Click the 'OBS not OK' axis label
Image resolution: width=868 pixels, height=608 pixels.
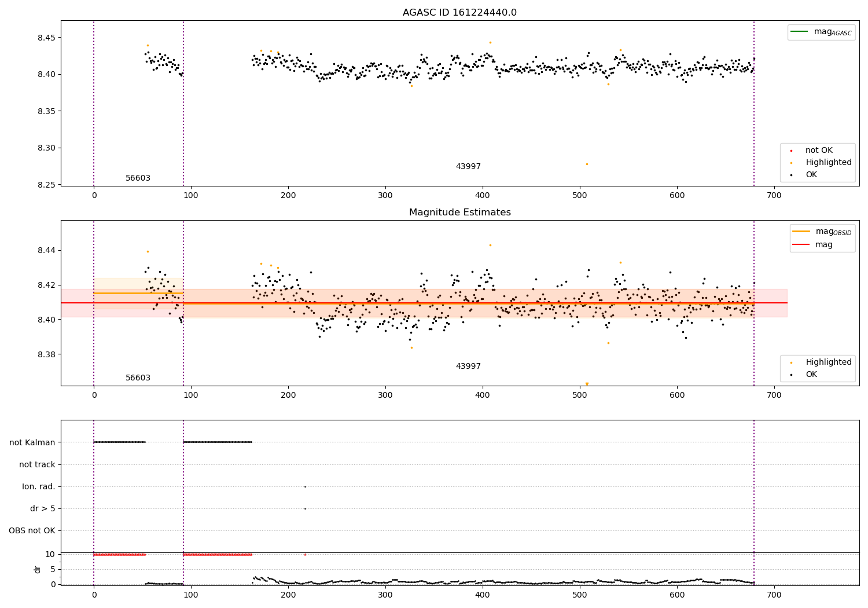[32, 530]
